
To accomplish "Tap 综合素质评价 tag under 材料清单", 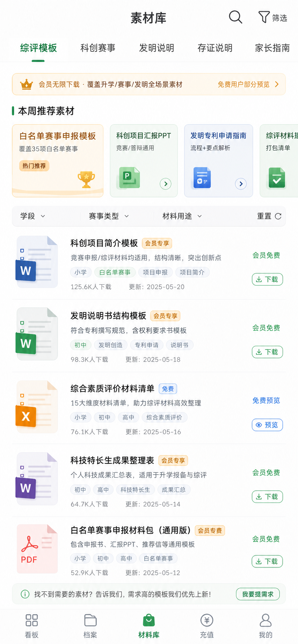I will 164,417.
